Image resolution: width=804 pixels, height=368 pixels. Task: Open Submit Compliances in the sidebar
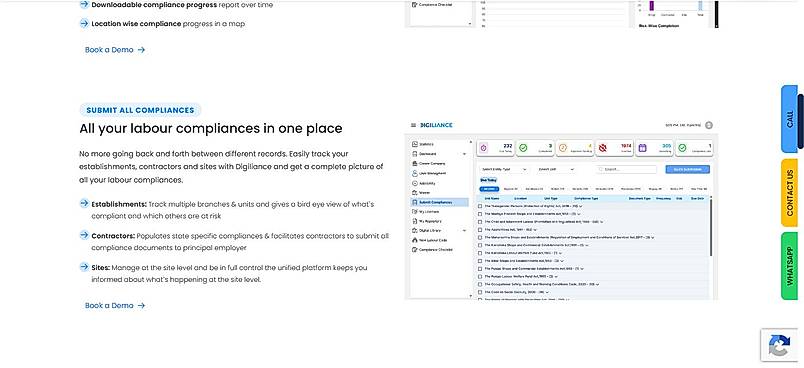click(x=439, y=202)
